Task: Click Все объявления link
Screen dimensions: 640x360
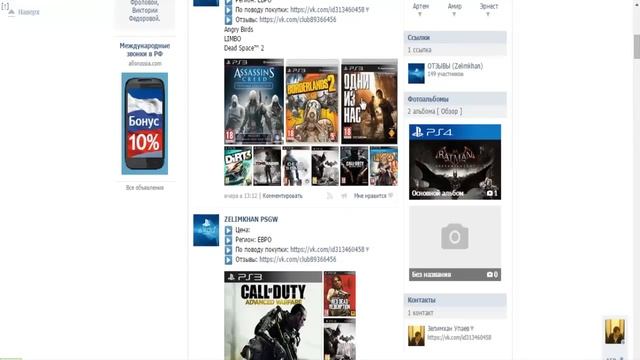Action: (x=144, y=188)
